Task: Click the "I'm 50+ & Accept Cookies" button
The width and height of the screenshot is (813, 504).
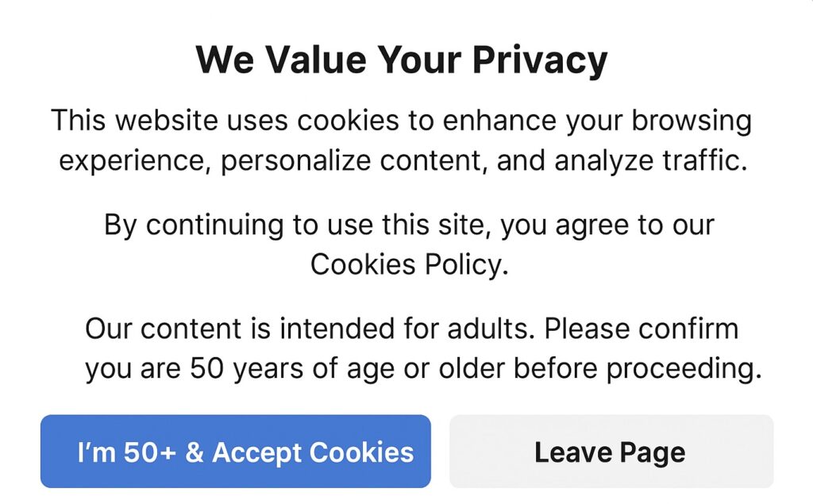Action: (x=235, y=452)
